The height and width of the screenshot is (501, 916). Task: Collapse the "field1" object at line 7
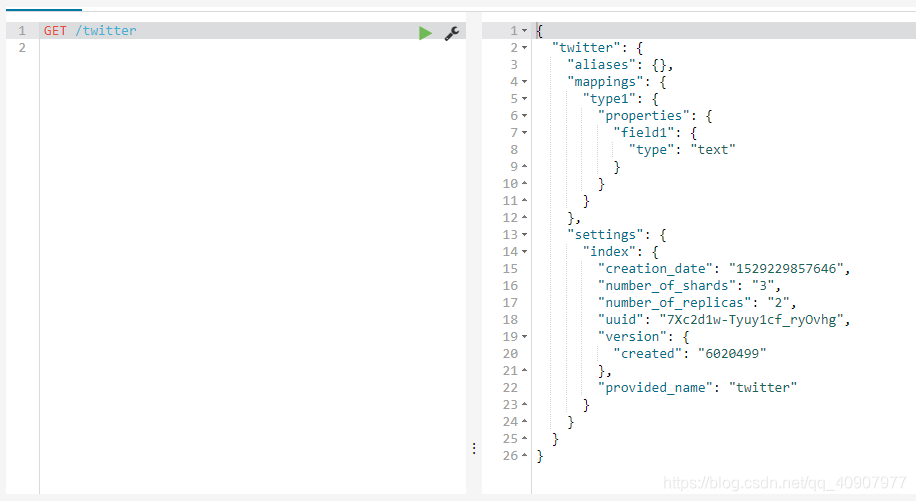click(525, 133)
